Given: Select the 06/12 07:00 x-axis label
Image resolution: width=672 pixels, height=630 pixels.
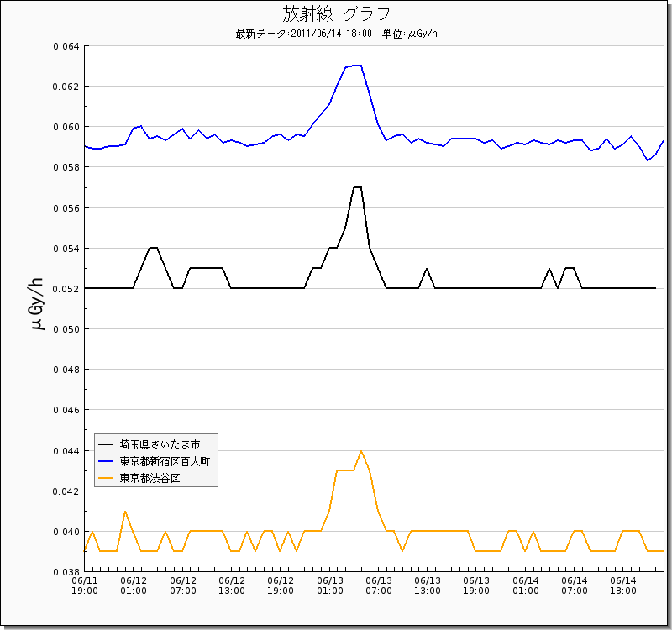Looking at the screenshot, I should (183, 585).
